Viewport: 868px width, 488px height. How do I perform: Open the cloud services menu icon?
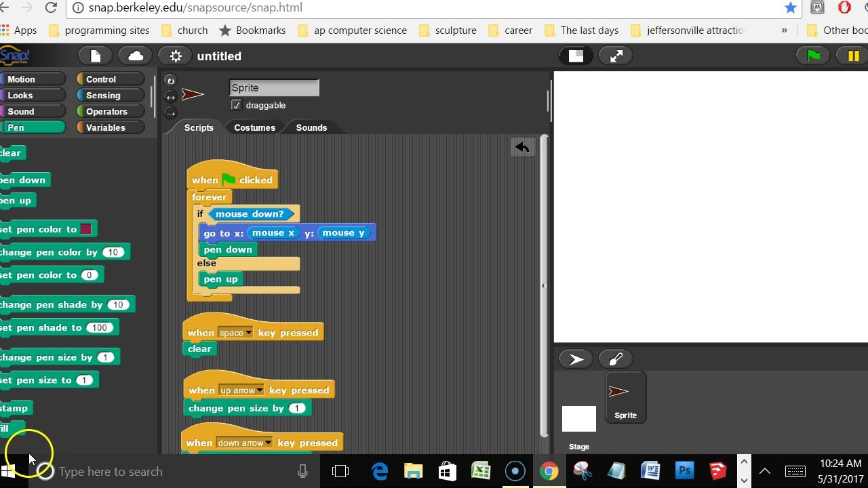tap(134, 55)
